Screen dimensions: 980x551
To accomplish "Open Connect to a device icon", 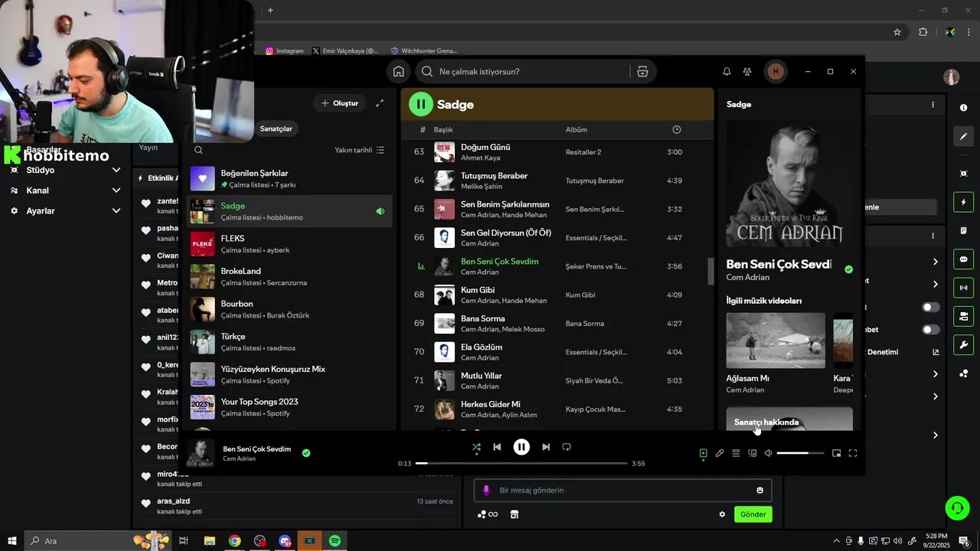I will pyautogui.click(x=753, y=453).
